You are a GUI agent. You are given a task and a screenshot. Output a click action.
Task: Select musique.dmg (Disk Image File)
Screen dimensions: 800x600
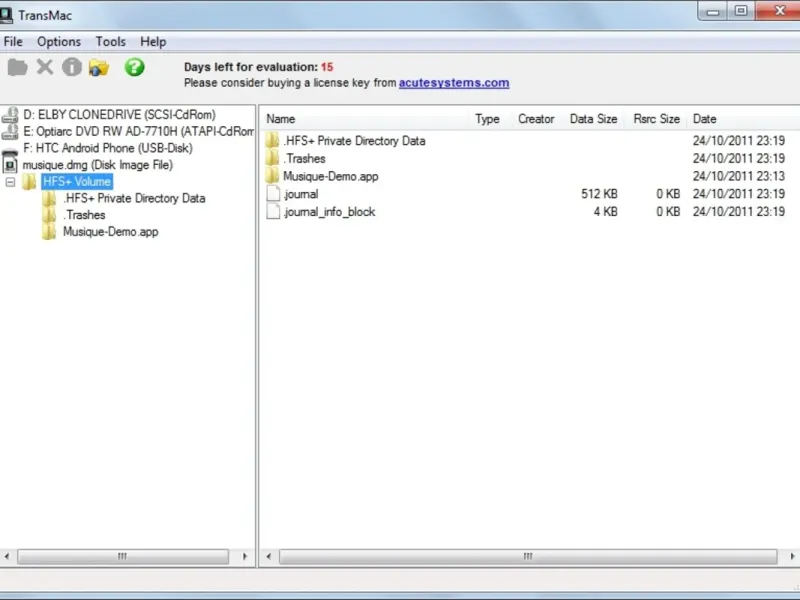coord(97,165)
